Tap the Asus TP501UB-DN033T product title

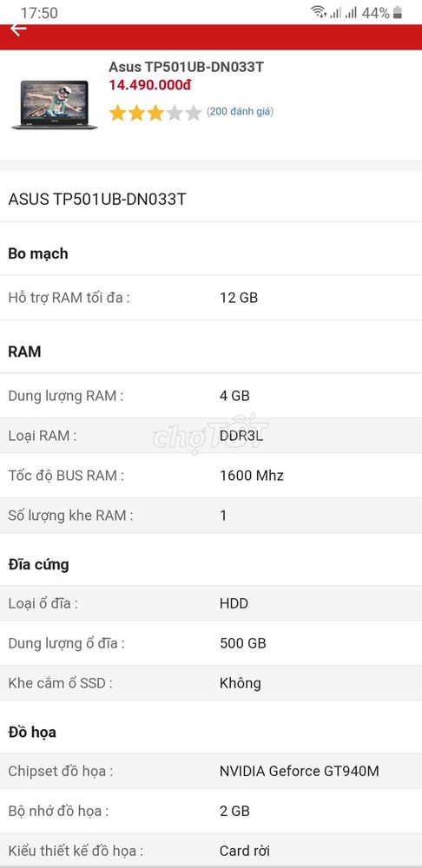click(186, 67)
